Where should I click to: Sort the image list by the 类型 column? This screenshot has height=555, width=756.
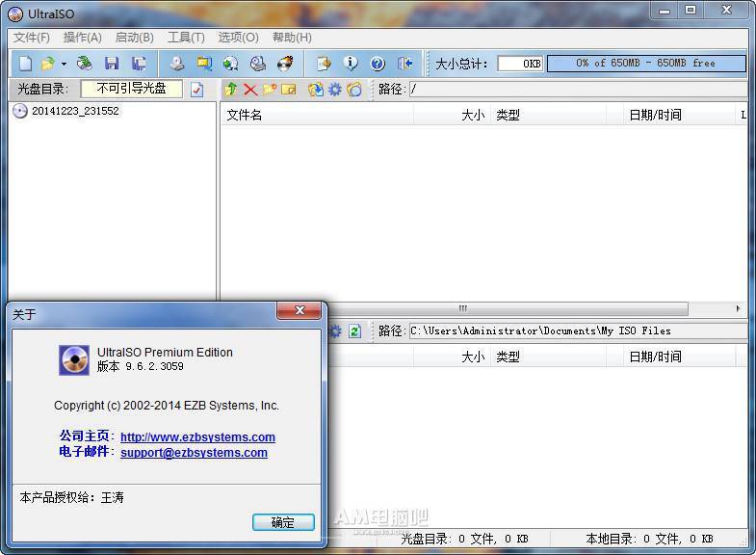pos(548,115)
